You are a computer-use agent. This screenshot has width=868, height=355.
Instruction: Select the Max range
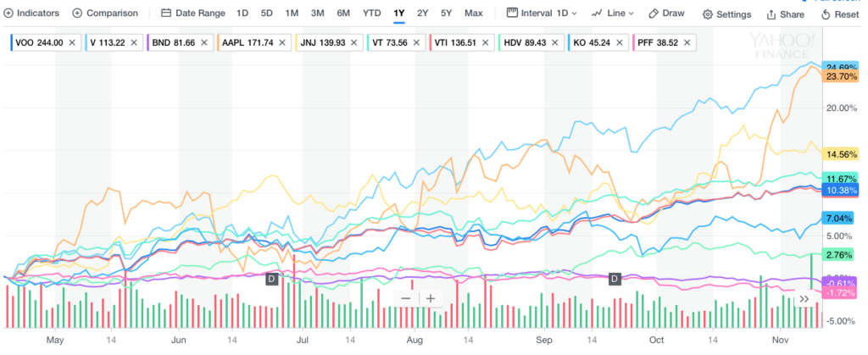pyautogui.click(x=473, y=13)
